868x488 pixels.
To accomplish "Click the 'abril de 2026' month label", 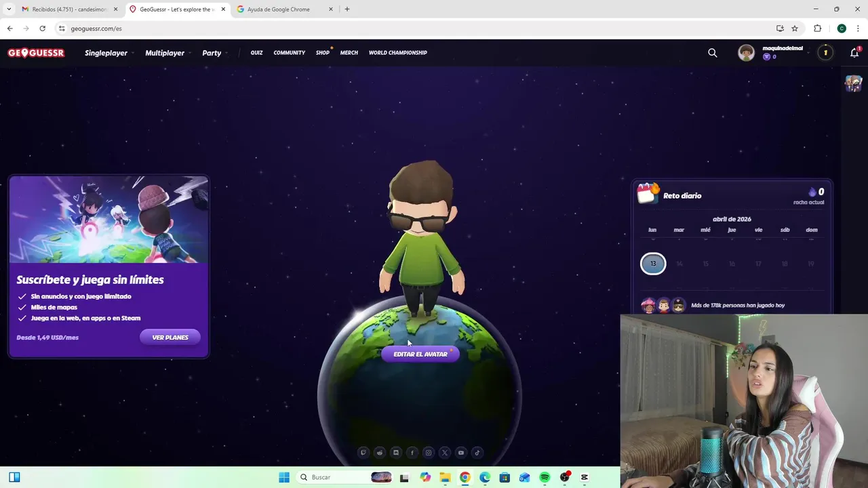I will coord(732,220).
